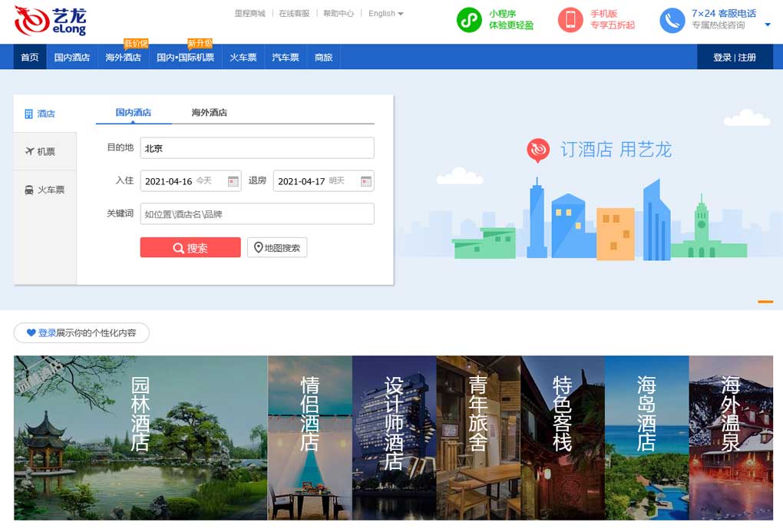The image size is (783, 532).
Task: Click the eLong logo
Action: [x=51, y=21]
